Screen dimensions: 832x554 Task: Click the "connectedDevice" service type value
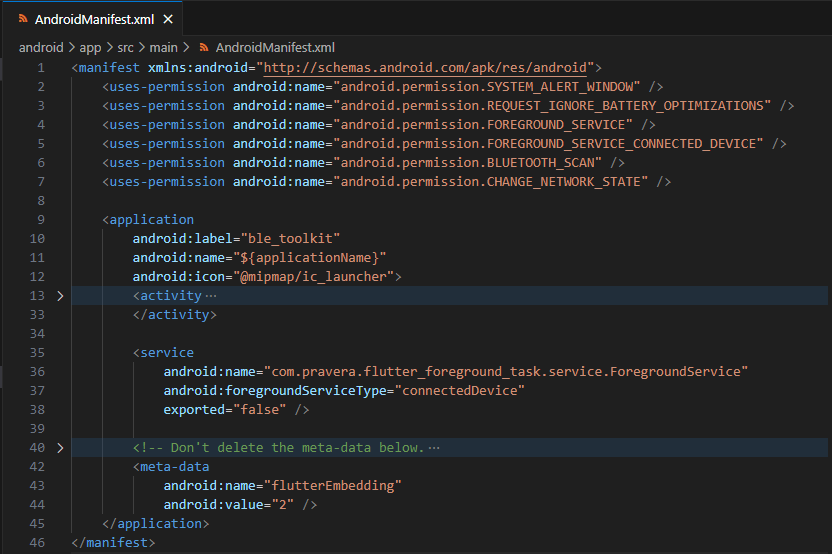461,390
